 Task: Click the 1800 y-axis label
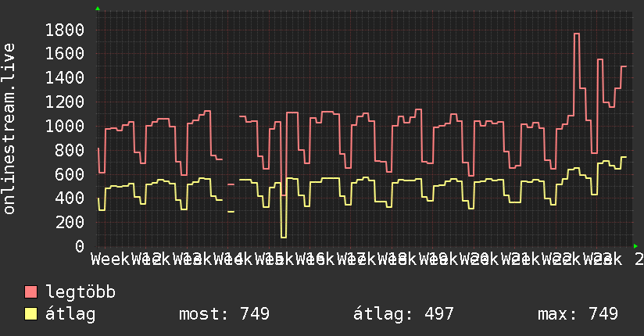click(65, 30)
